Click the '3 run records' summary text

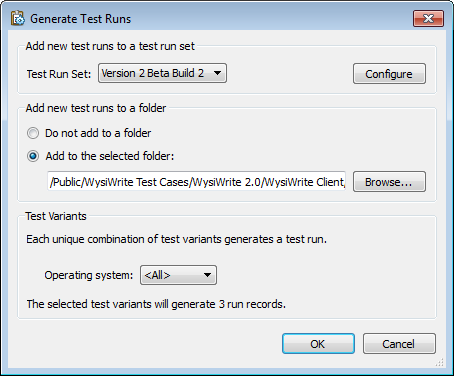[x=252, y=304]
